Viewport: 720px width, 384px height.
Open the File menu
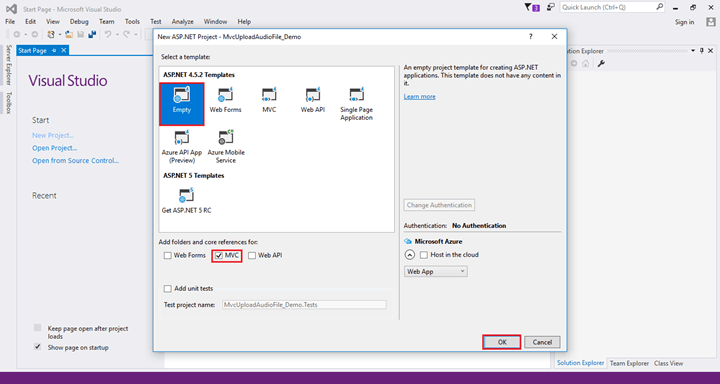click(x=10, y=22)
